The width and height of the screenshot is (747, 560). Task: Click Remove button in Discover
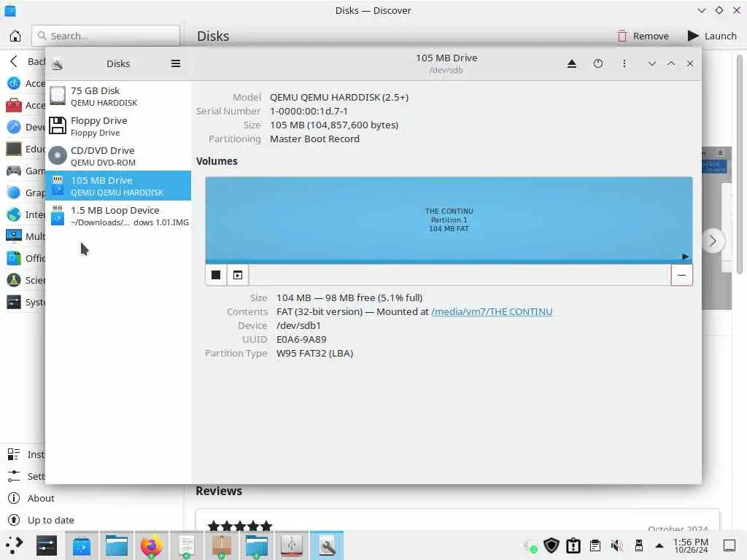pos(643,36)
